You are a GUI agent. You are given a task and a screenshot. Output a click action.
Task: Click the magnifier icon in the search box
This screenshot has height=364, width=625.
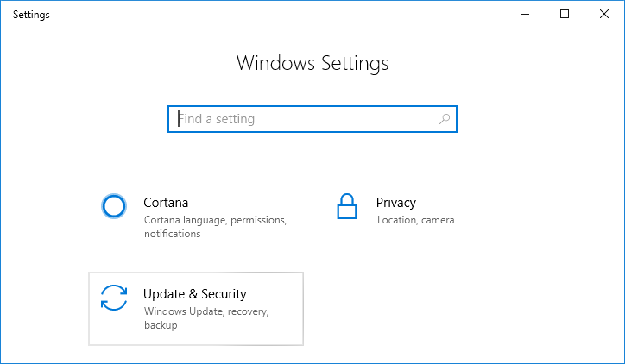click(x=445, y=119)
